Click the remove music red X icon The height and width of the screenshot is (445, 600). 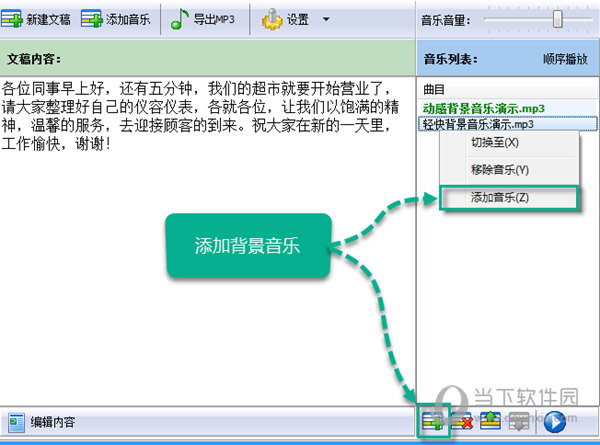click(x=462, y=421)
